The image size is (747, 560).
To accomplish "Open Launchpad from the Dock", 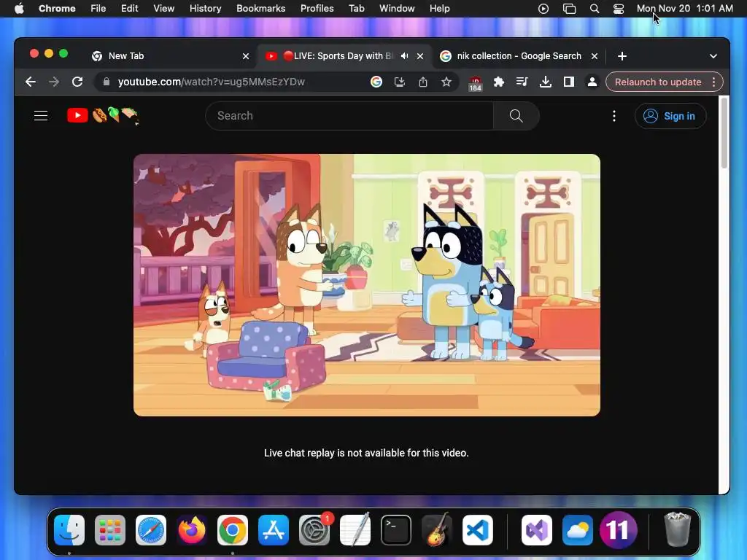I will pyautogui.click(x=110, y=530).
